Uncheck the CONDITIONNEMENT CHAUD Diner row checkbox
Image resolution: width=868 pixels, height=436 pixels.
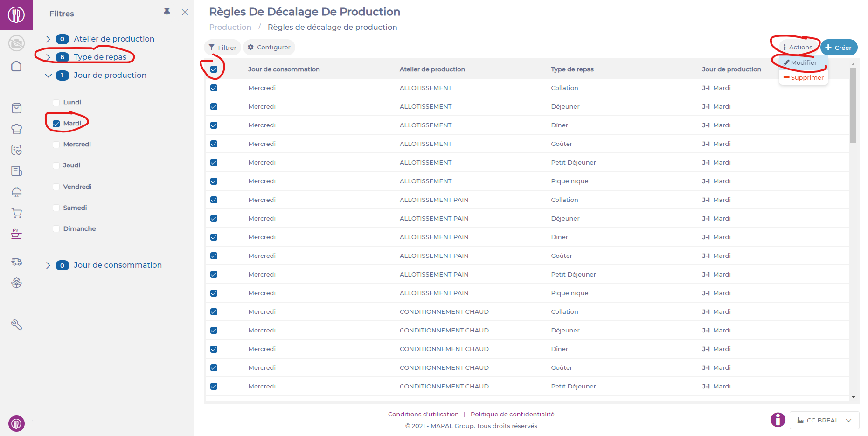tap(214, 349)
